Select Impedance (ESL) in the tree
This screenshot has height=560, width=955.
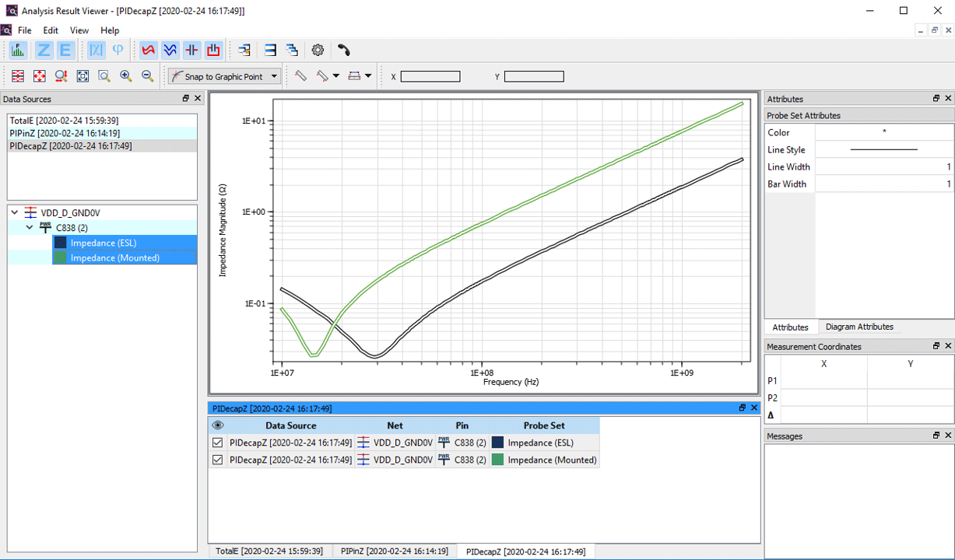(x=125, y=243)
